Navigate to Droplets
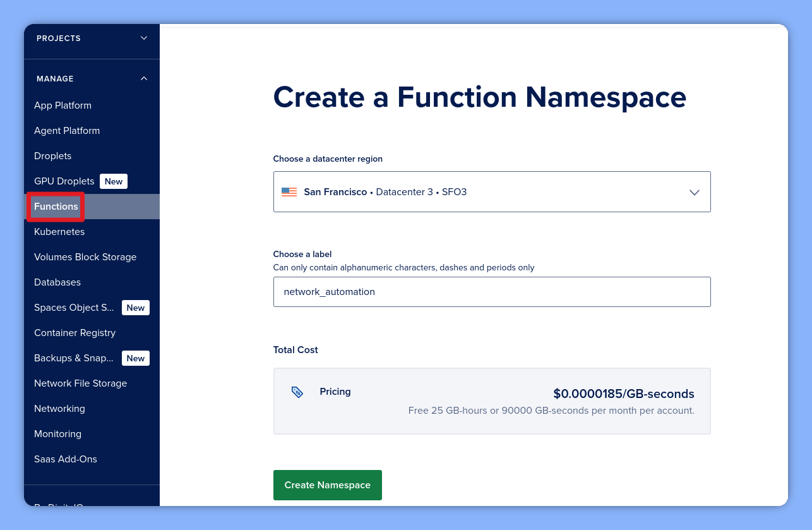 [x=52, y=155]
